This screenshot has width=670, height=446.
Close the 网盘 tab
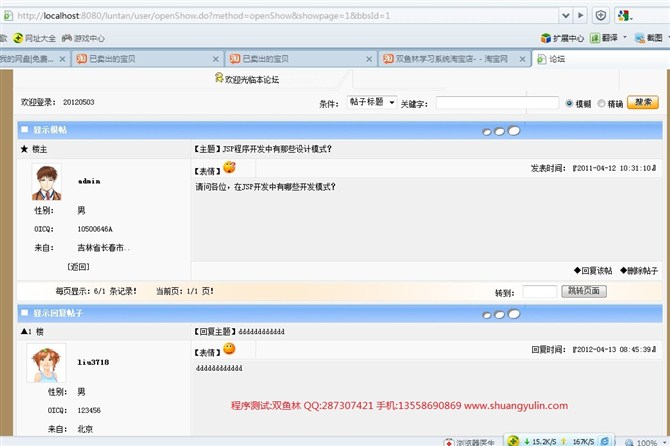point(62,59)
